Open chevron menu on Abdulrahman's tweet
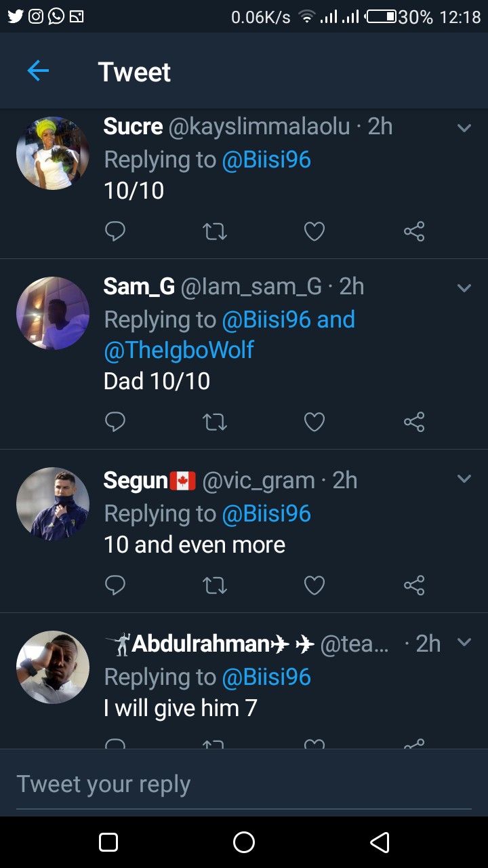 [x=464, y=642]
